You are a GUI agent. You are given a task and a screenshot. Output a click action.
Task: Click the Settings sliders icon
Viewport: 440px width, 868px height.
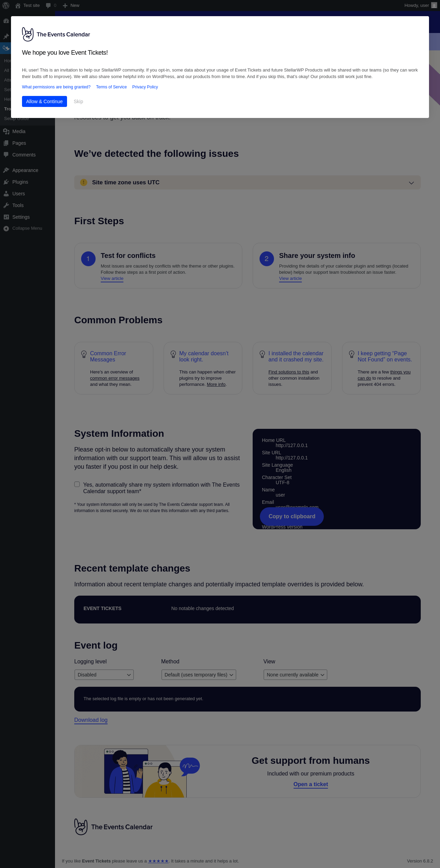(6, 217)
